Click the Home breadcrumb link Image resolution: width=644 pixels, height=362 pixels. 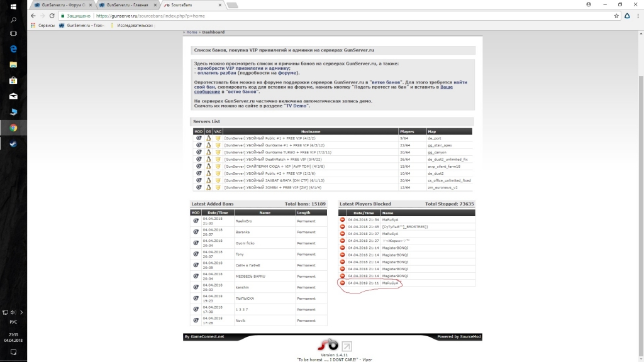tap(192, 32)
